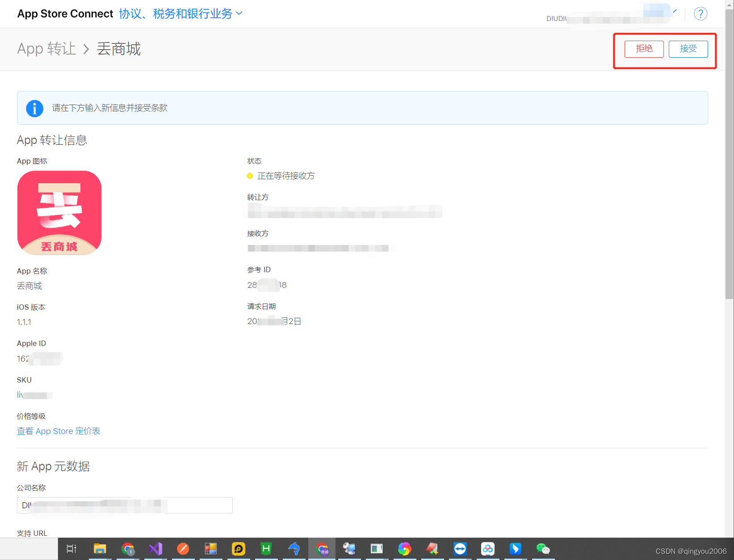
Task: Open colored tiles app in taskbar
Action: click(x=211, y=549)
